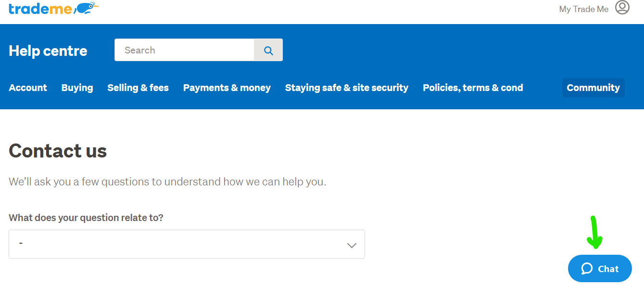Image resolution: width=644 pixels, height=287 pixels.
Task: Start a chat with the Chat button
Action: pyautogui.click(x=600, y=269)
